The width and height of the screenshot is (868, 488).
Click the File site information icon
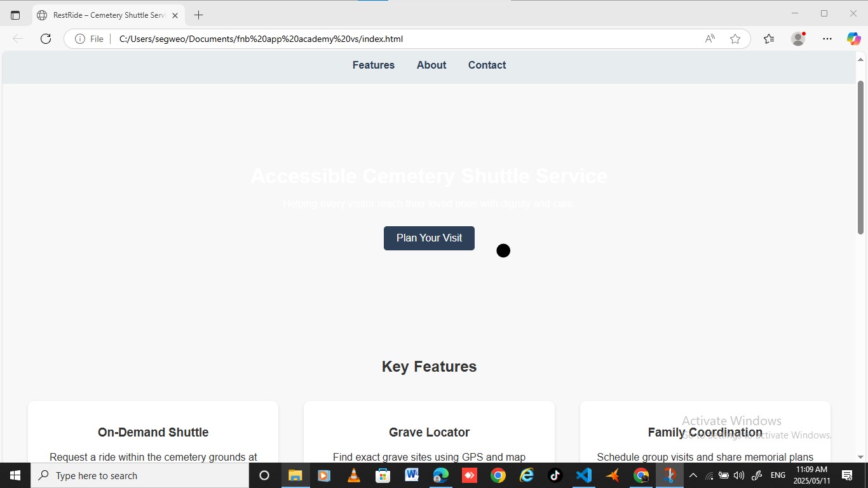80,39
